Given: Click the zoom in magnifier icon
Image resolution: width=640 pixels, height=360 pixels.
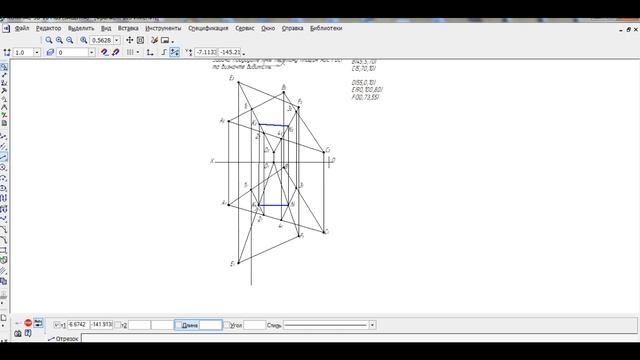Looking at the screenshot, I should [x=59, y=40].
